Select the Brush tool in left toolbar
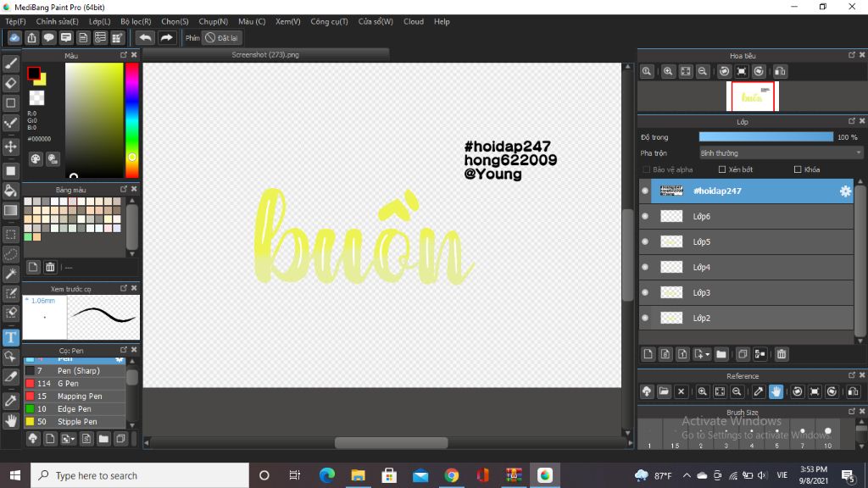The width and height of the screenshot is (868, 488). [x=10, y=64]
